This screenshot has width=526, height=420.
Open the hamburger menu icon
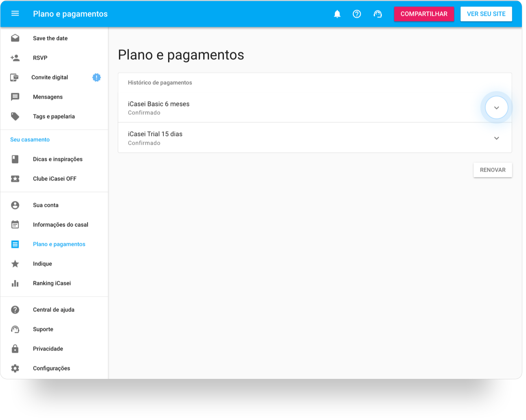[15, 13]
